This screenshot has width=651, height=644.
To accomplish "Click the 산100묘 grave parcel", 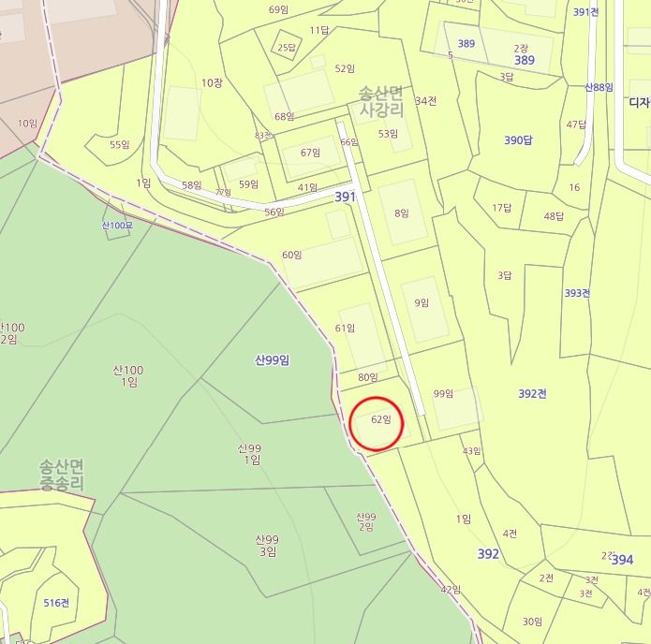I will [x=117, y=226].
